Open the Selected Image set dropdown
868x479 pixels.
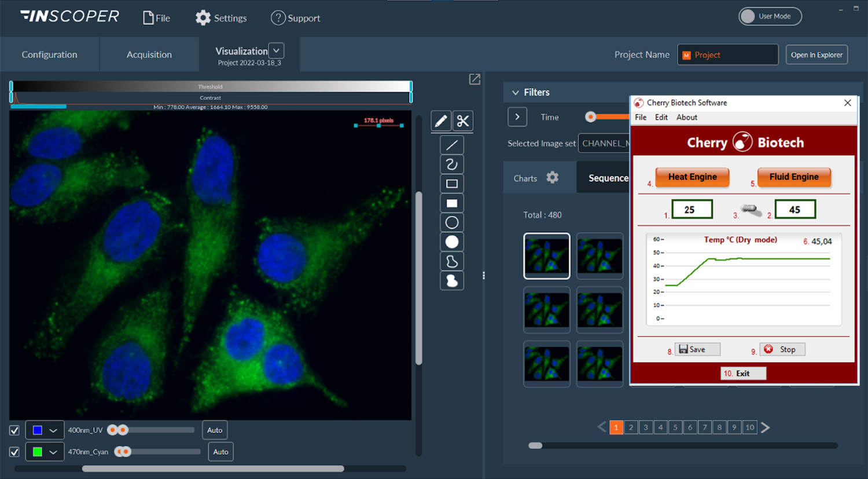604,143
